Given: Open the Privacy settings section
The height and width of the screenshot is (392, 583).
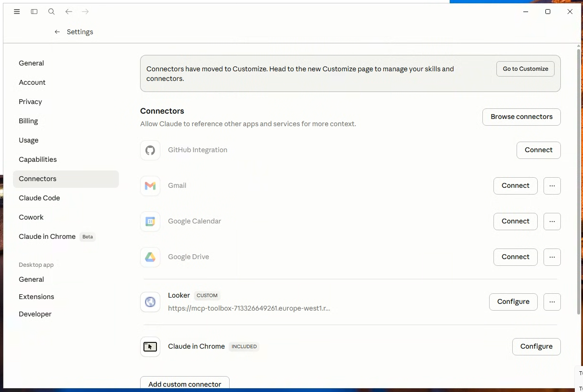Looking at the screenshot, I should pos(66,102).
